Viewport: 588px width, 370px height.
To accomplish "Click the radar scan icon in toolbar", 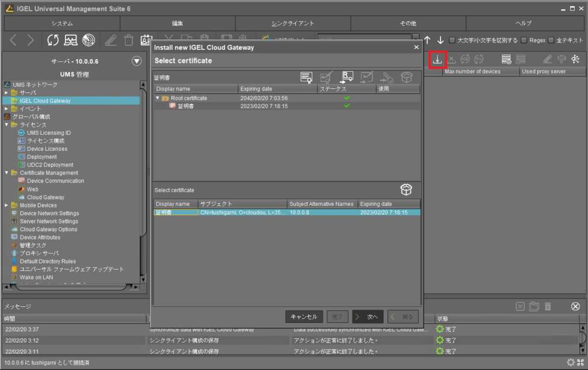I will 88,40.
